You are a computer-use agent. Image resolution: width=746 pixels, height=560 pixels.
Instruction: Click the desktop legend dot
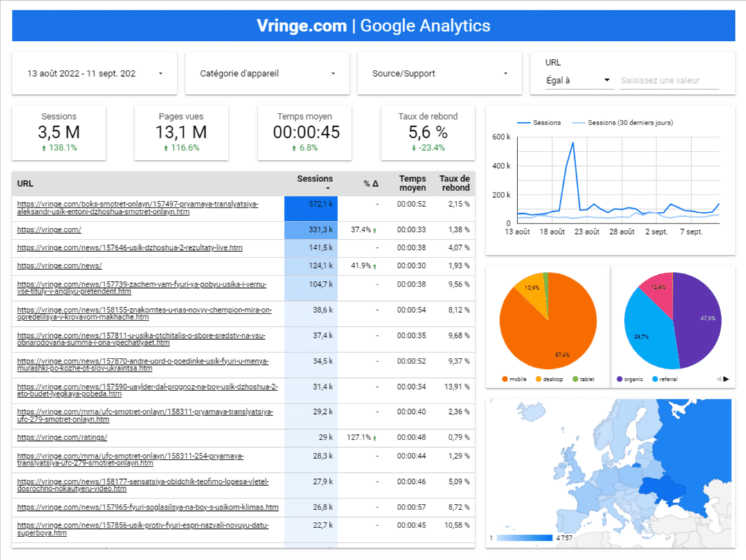(x=539, y=379)
